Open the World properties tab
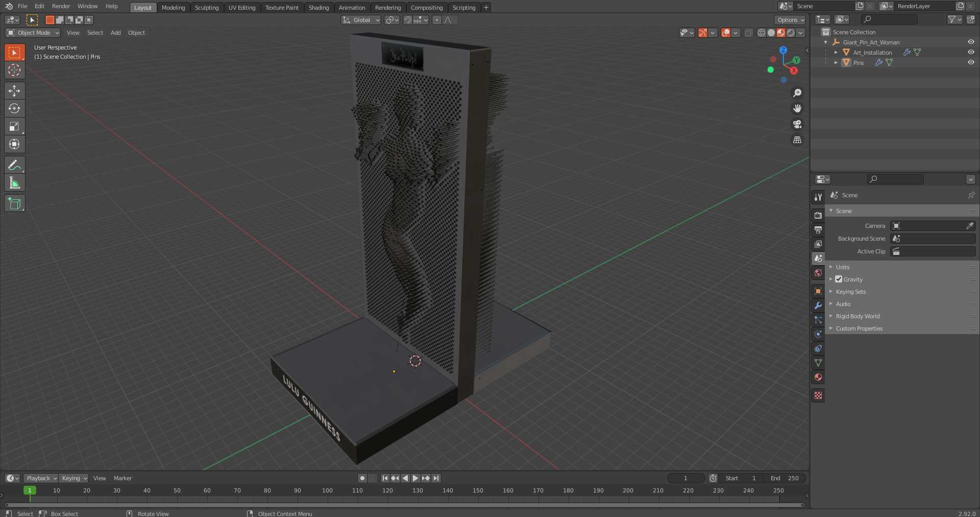This screenshot has height=517, width=980. click(818, 273)
